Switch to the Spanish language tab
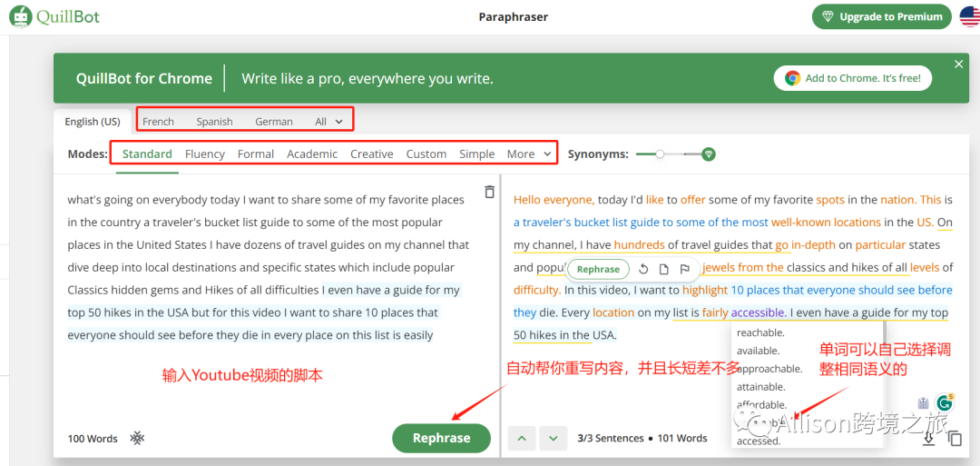The width and height of the screenshot is (980, 466). click(214, 122)
